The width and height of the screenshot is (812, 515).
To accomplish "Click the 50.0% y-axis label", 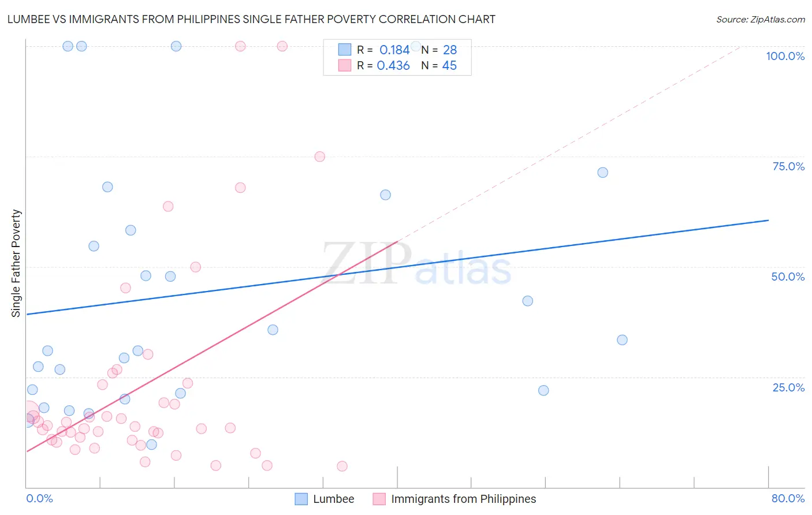I will pos(788,277).
